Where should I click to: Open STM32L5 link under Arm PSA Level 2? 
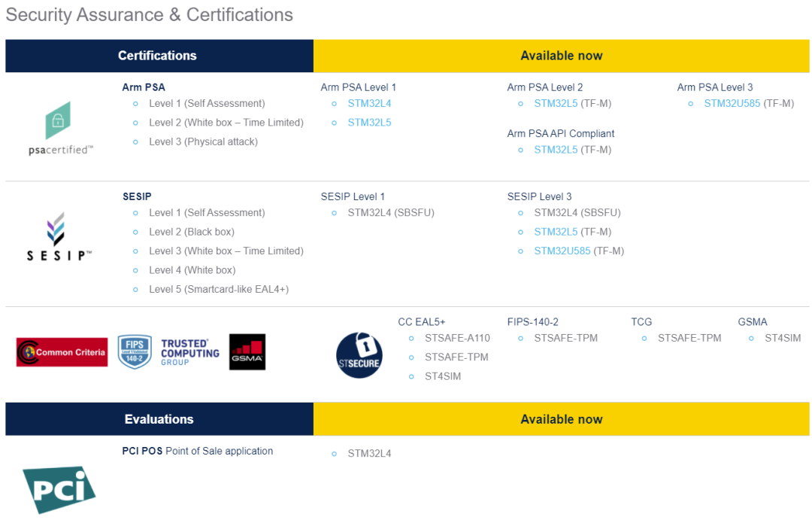pyautogui.click(x=556, y=103)
